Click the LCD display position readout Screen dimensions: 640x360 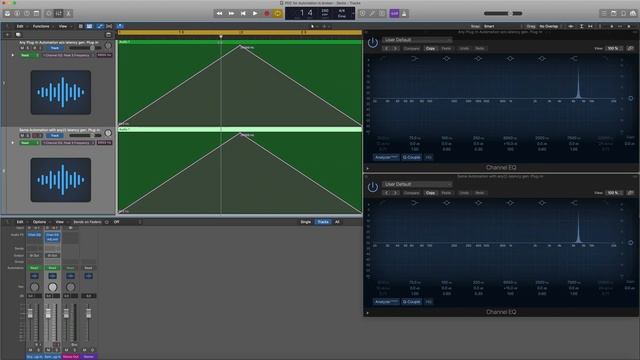[x=305, y=13]
